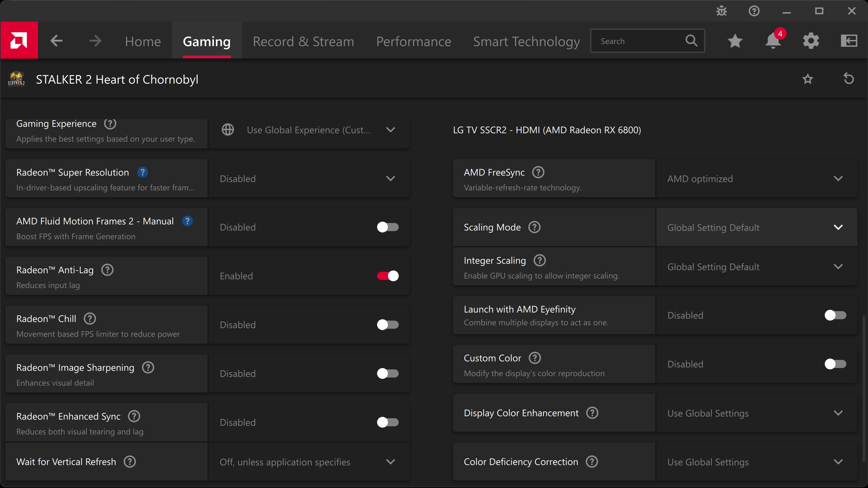This screenshot has height=488, width=868.
Task: Enable the Custom Color toggle
Action: [835, 364]
